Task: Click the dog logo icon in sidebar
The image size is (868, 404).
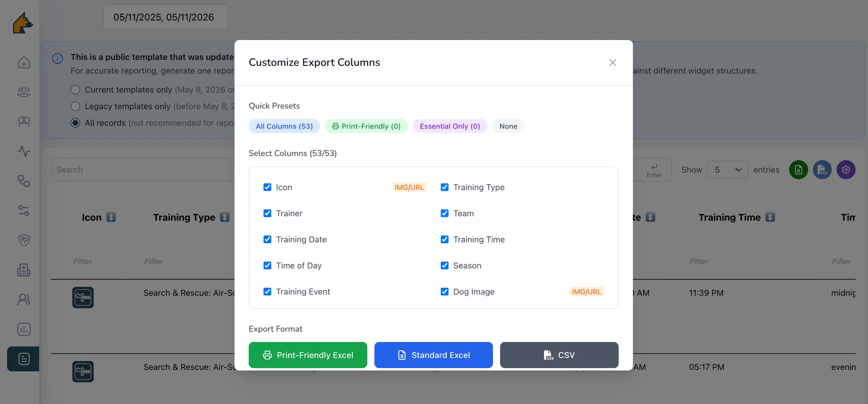Action: click(23, 23)
